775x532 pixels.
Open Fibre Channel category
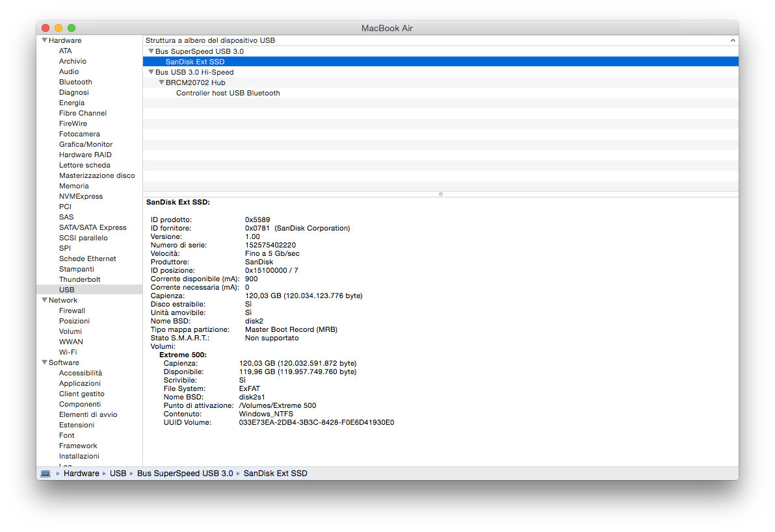[83, 113]
